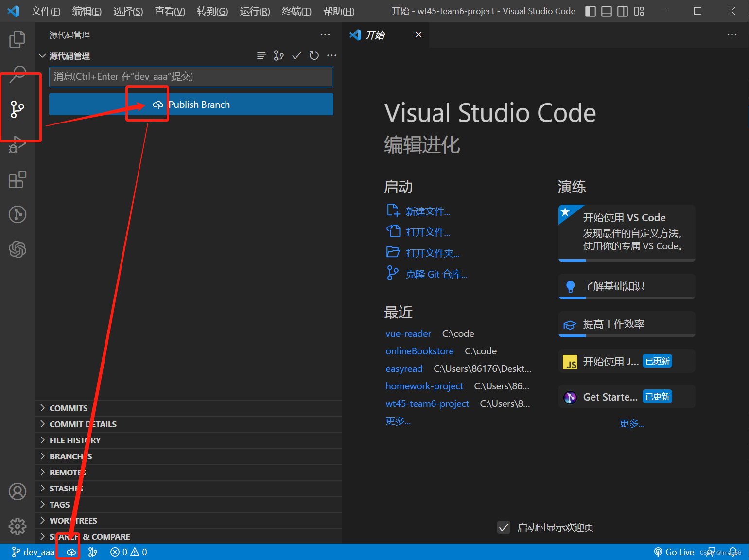Open recent project onlineBookstore

pyautogui.click(x=419, y=351)
